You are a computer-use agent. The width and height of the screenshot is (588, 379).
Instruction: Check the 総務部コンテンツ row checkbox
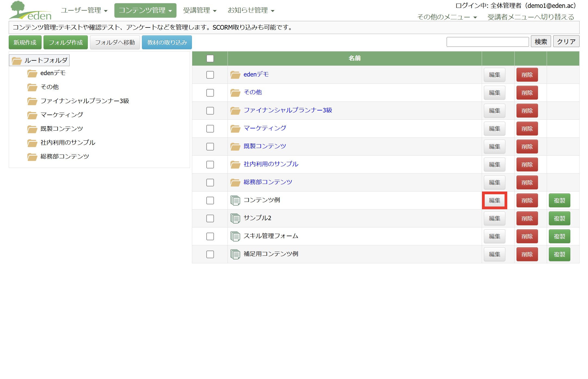210,183
